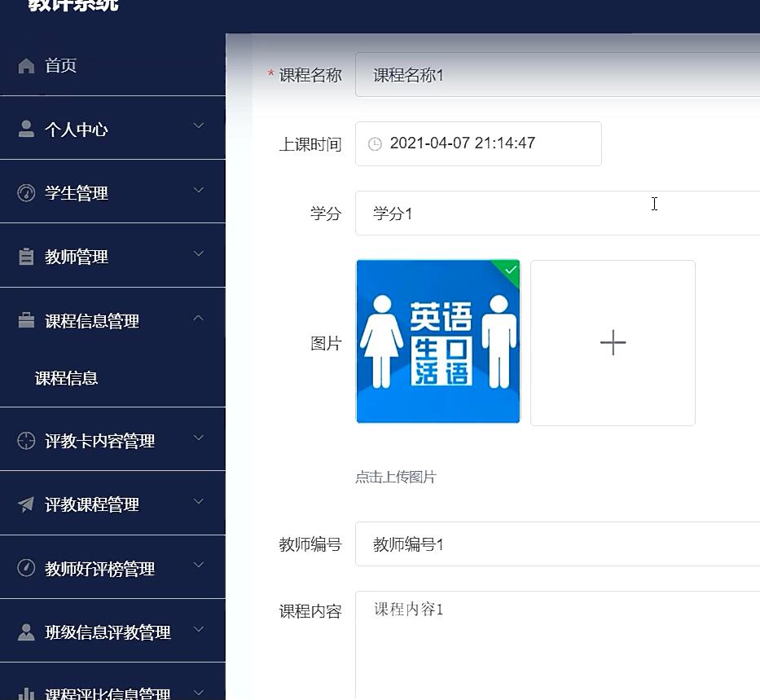This screenshot has height=700, width=760.
Task: Click the 点击上传图片 link
Action: (395, 477)
